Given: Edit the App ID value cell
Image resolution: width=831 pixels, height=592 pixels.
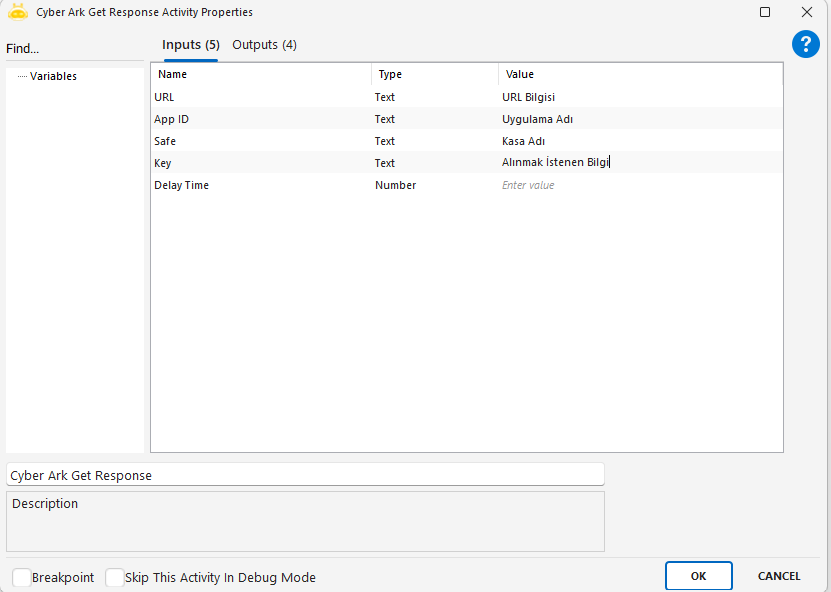Looking at the screenshot, I should (638, 119).
